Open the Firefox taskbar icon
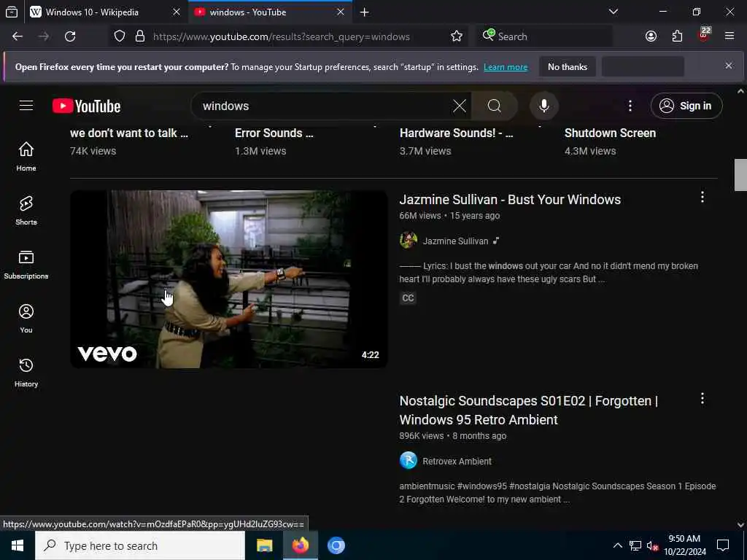The width and height of the screenshot is (747, 560). click(300, 545)
